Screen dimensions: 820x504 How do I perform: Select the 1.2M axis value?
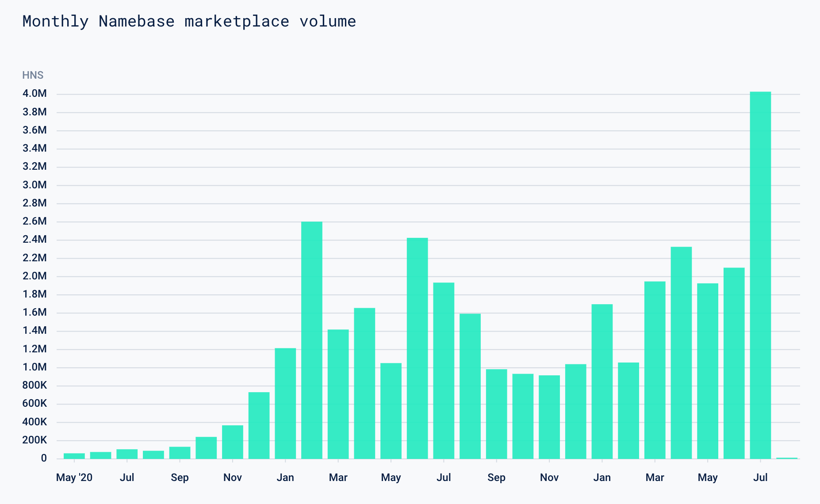34,349
